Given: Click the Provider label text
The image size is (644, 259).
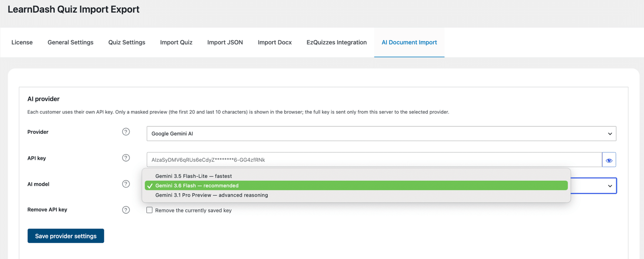Looking at the screenshot, I should (x=38, y=132).
